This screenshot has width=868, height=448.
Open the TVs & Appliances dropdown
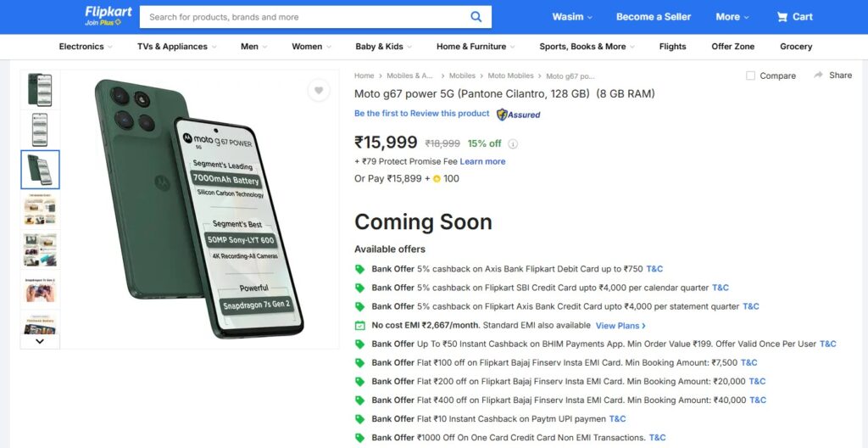(x=177, y=47)
